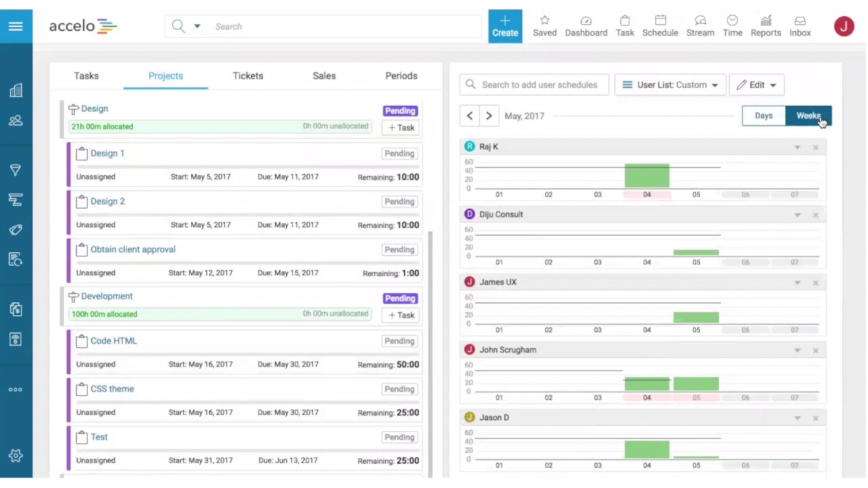Image resolution: width=868 pixels, height=488 pixels.
Task: Switch the schedule view to Days
Action: (764, 115)
